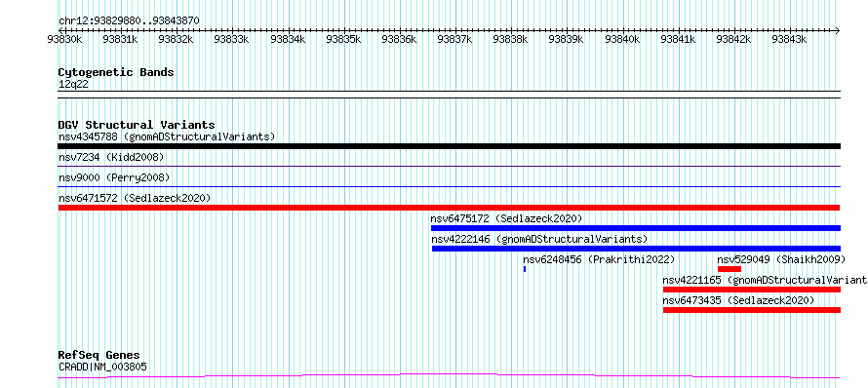Screen dimensions: 868x388
Task: Select the red nsv6473435 variant bar
Action: point(752,310)
